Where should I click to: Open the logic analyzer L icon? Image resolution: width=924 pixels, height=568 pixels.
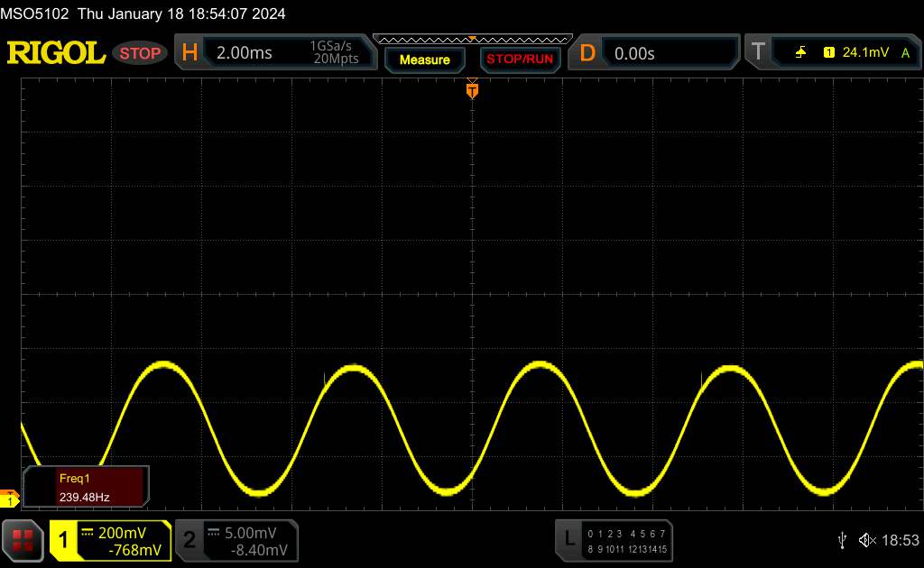point(568,537)
